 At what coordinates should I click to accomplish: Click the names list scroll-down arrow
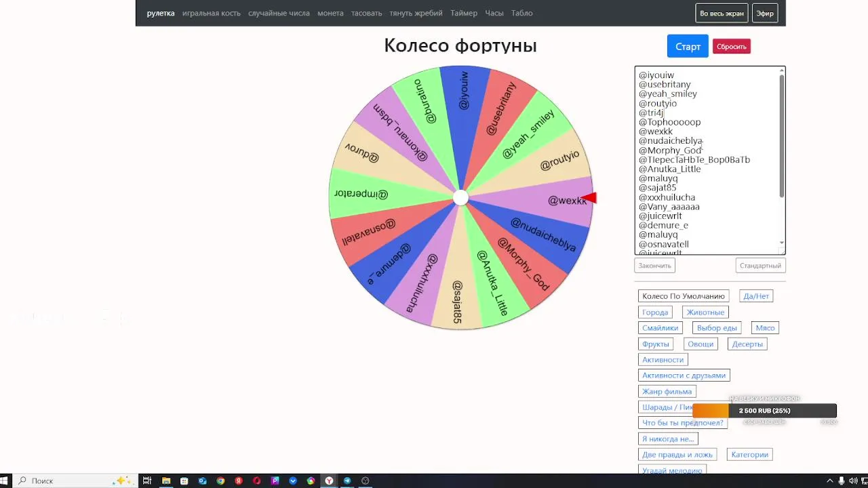pos(782,243)
